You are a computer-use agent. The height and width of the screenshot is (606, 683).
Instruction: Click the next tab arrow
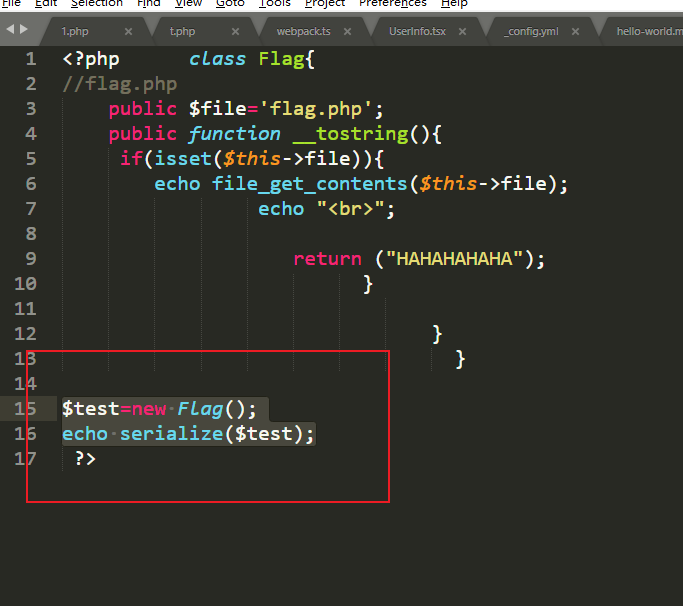coord(24,29)
